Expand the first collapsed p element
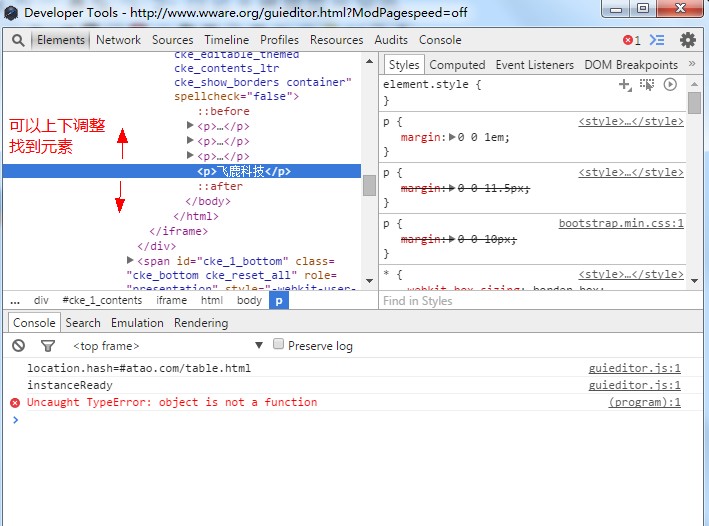Screen dimensions: 709x526 (190, 126)
